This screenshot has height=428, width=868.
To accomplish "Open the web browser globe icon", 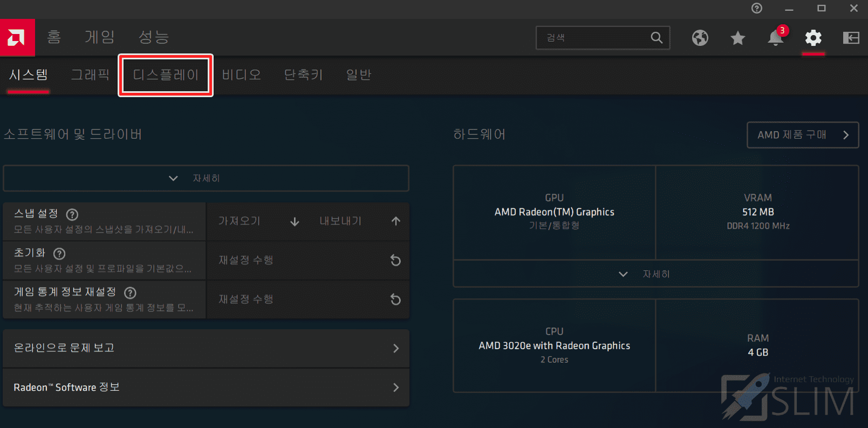I will click(700, 38).
